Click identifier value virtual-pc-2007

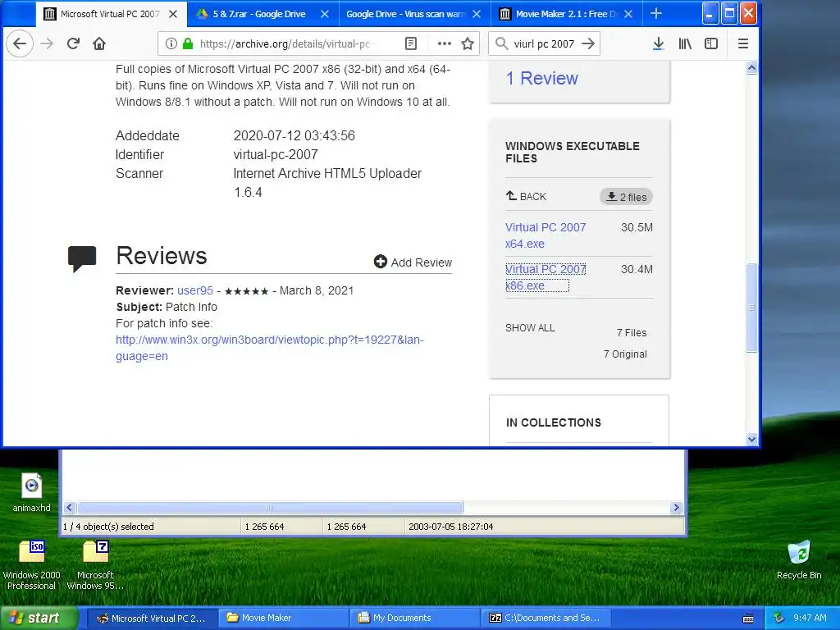pos(276,154)
